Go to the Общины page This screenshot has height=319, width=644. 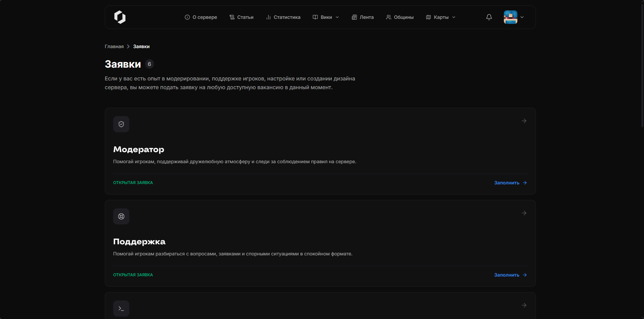[x=400, y=17]
